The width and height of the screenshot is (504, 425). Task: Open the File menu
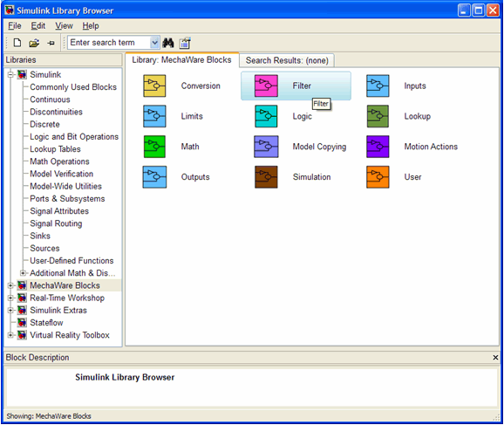tap(15, 25)
